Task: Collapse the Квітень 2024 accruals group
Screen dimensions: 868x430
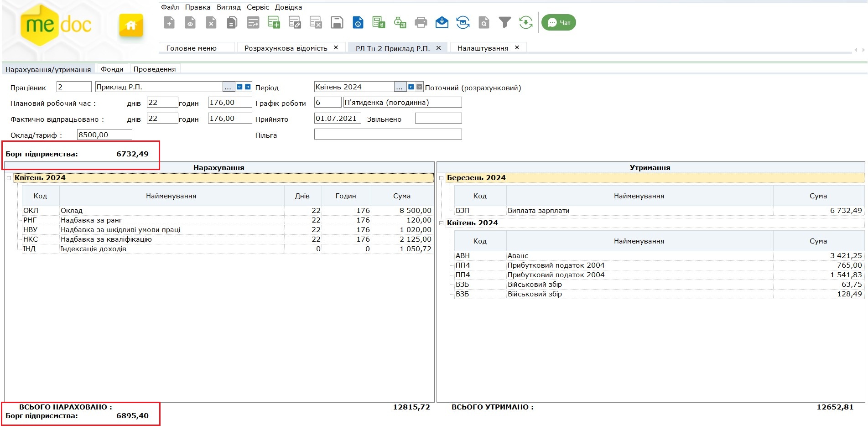Action: (x=9, y=178)
